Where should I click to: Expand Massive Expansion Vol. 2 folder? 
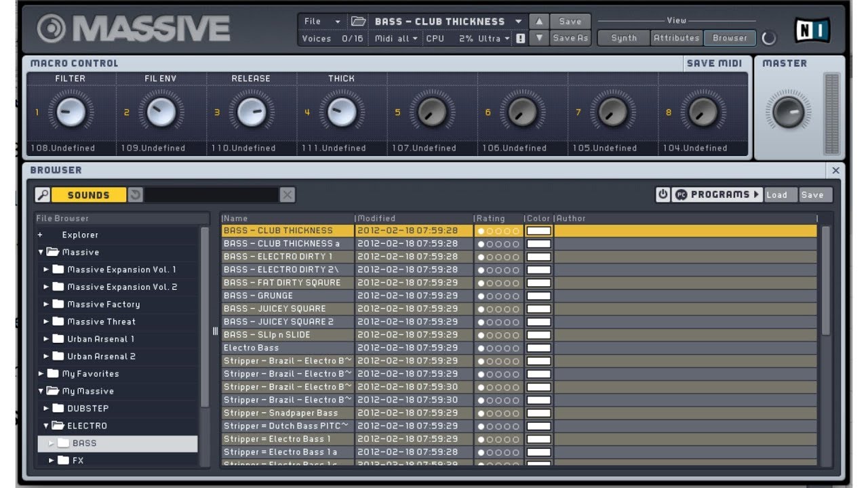46,287
